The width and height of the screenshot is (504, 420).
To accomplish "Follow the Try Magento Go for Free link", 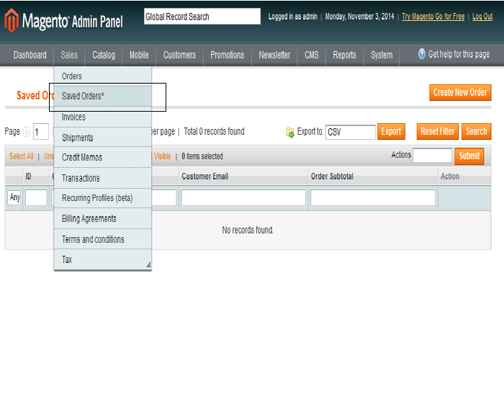I will click(433, 17).
